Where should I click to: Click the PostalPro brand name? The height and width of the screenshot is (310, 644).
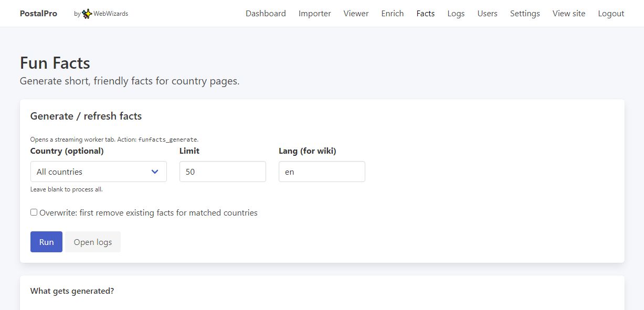pyautogui.click(x=38, y=14)
